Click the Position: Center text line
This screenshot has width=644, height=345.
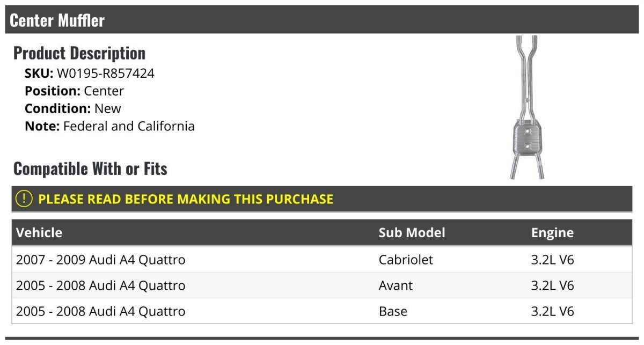click(74, 91)
